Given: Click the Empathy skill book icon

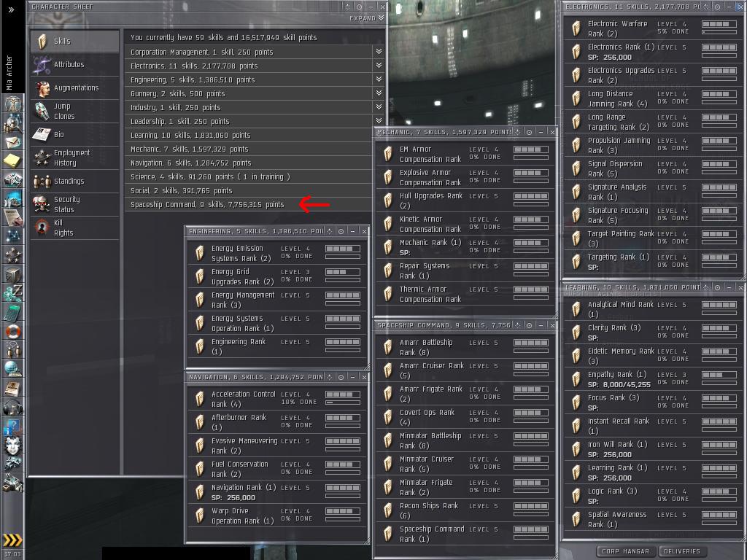Looking at the screenshot, I should coord(576,379).
